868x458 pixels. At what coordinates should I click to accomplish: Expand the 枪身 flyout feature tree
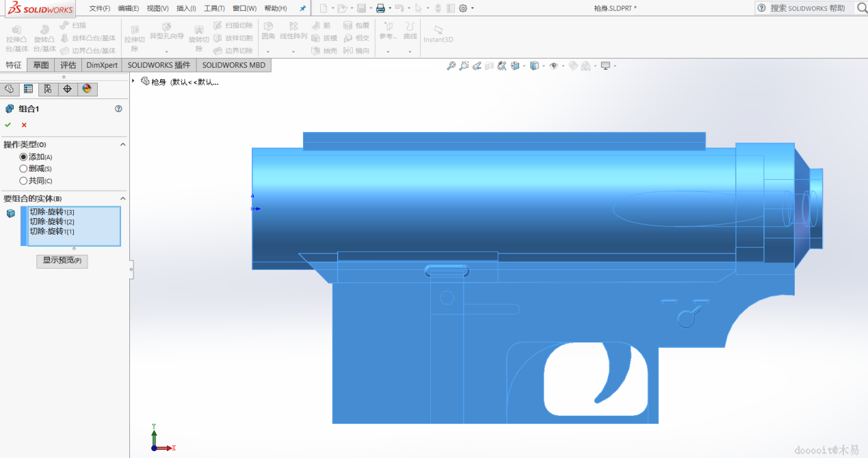click(x=133, y=81)
